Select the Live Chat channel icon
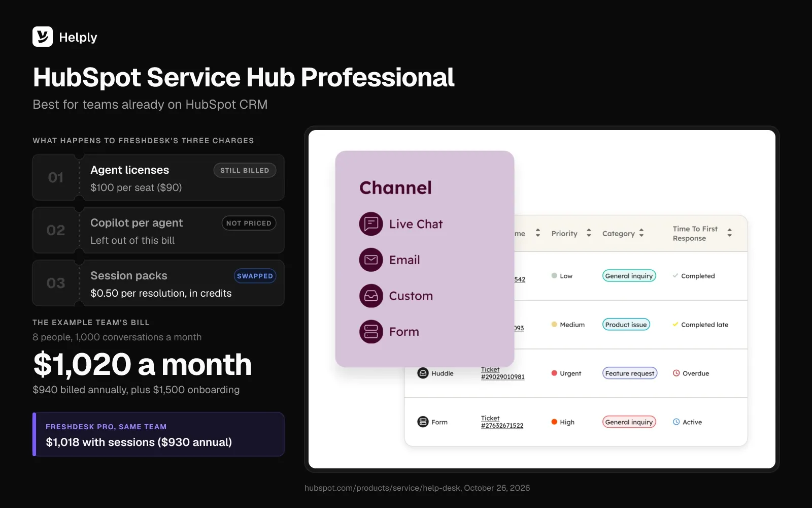The height and width of the screenshot is (508, 812). pyautogui.click(x=371, y=224)
